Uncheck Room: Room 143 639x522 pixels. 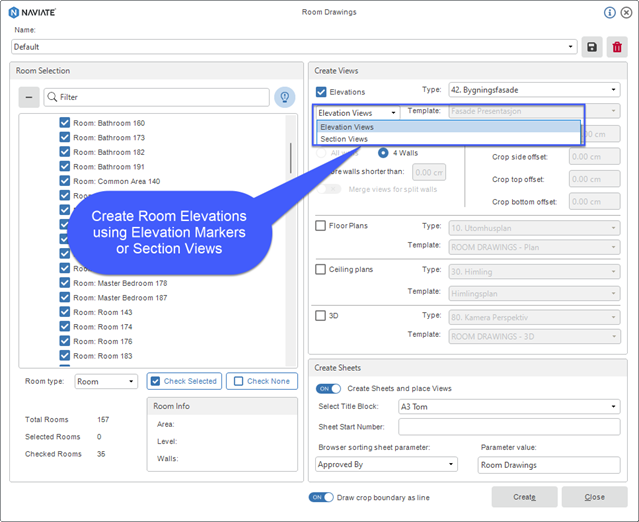tap(65, 312)
